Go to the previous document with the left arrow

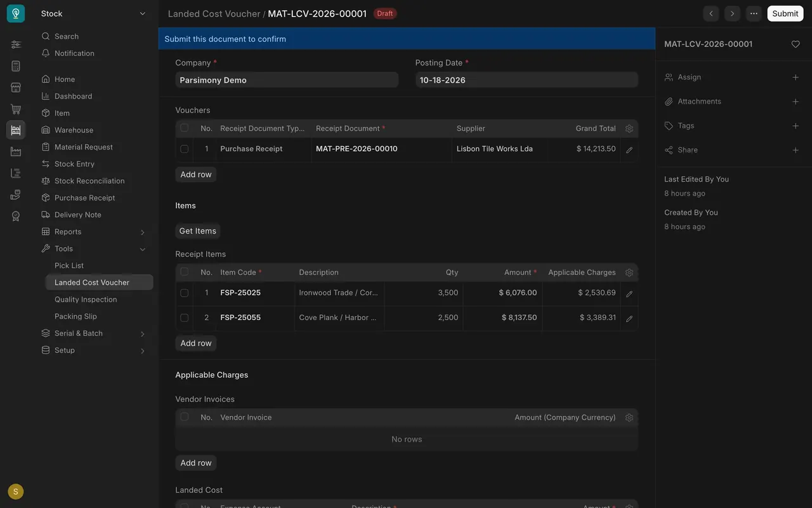point(711,13)
